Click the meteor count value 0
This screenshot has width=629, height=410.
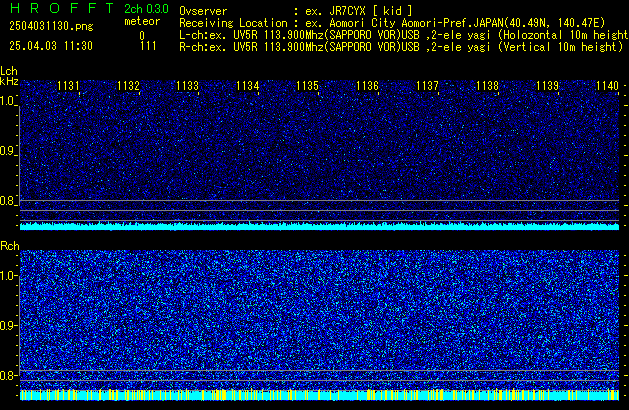pos(142,35)
